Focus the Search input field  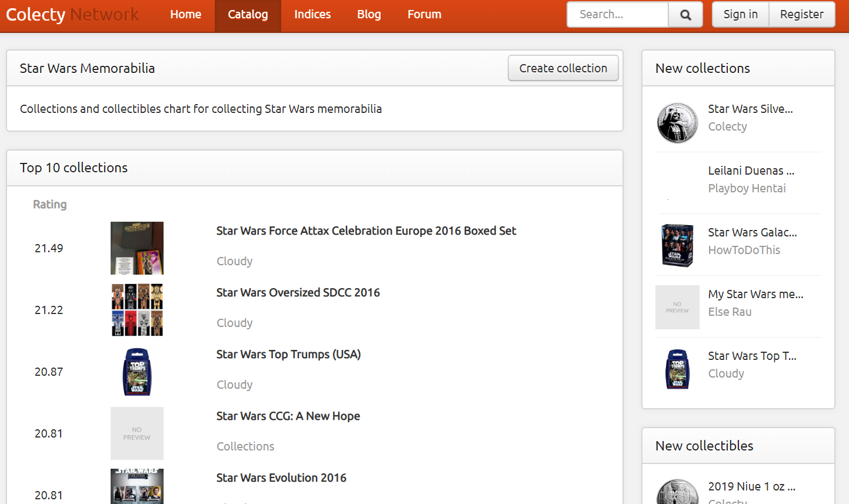point(618,15)
